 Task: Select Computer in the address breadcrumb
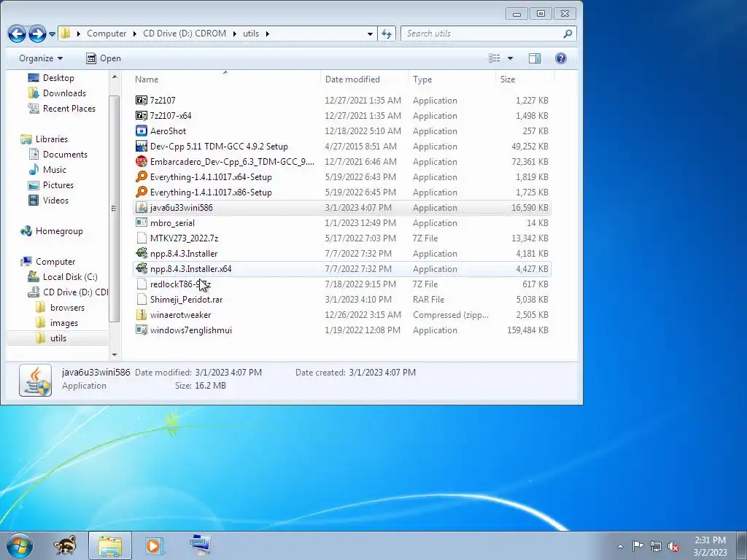pos(107,34)
